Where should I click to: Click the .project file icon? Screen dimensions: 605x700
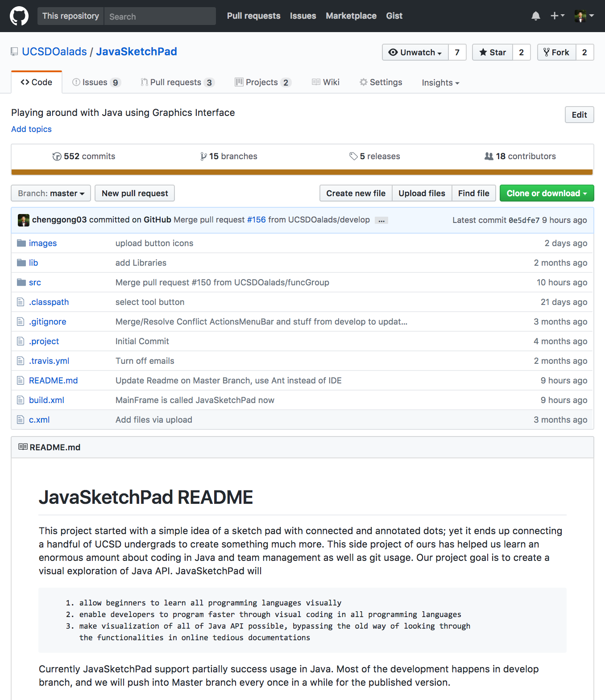tap(21, 341)
